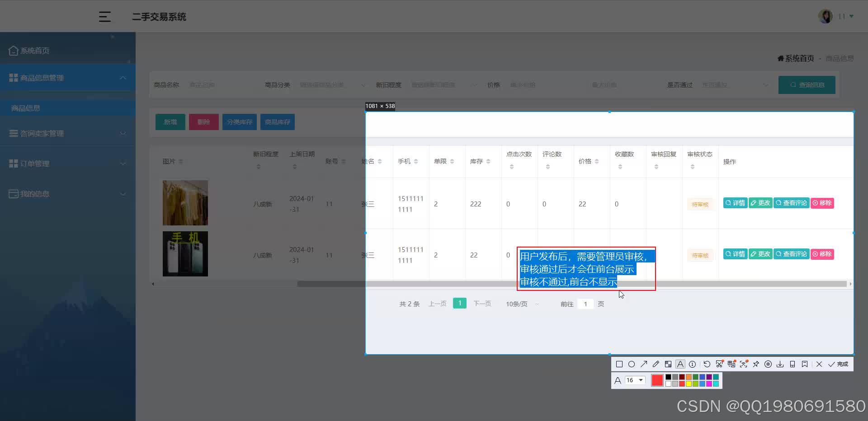Sort table by 单限 column
This screenshot has height=421, width=868.
(452, 162)
